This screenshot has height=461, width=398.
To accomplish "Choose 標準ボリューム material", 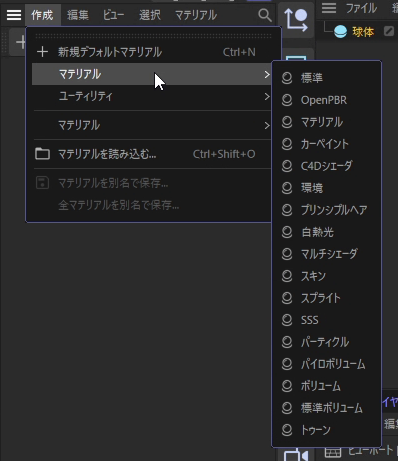I will tap(327, 408).
